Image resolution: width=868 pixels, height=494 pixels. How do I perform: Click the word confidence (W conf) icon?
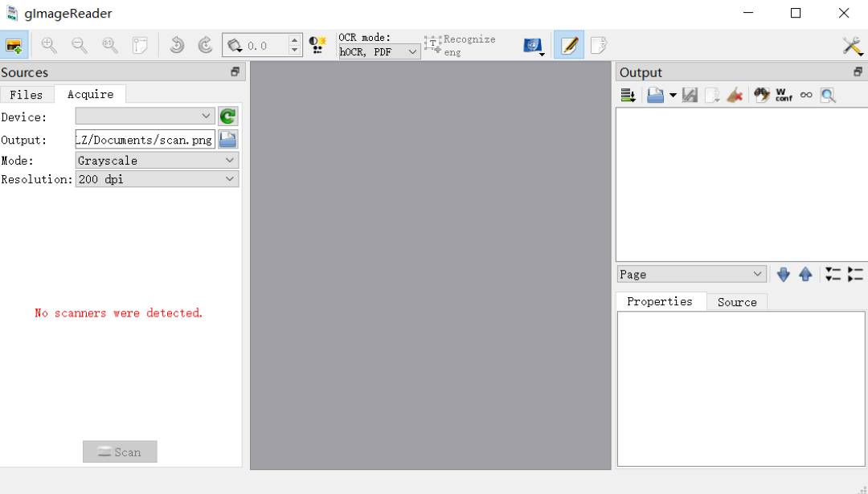coord(782,95)
